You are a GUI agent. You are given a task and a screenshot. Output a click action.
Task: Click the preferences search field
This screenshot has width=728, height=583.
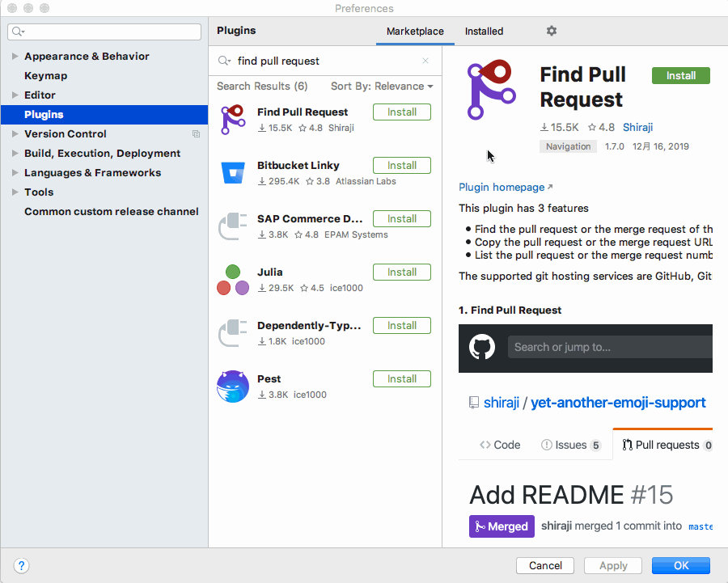[x=104, y=32]
